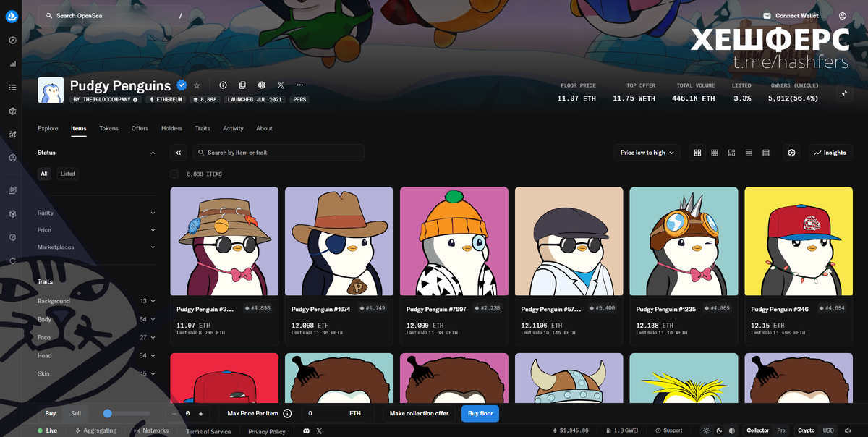Open the collection info icon
Image resolution: width=868 pixels, height=437 pixels.
223,85
